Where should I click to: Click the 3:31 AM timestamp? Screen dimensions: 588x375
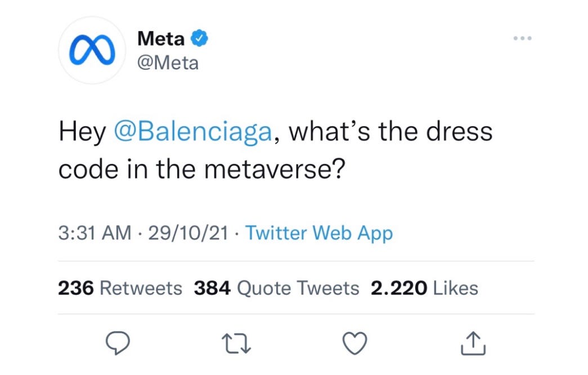(95, 233)
